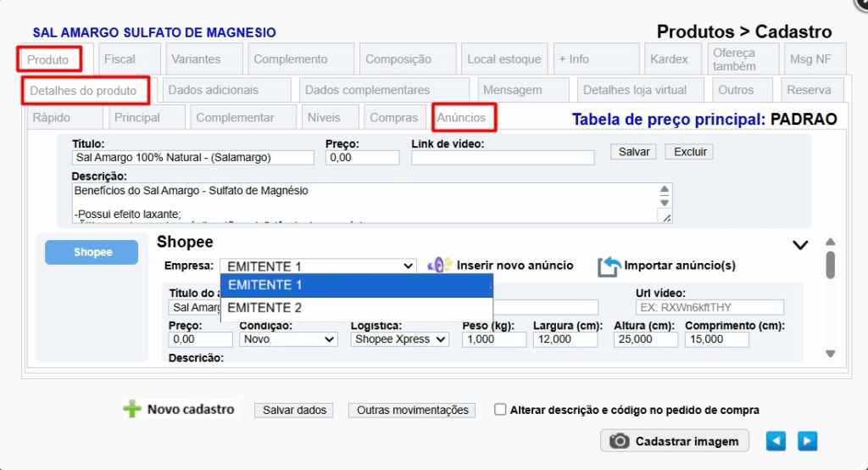Collapse the Shopee section chevron
The height and width of the screenshot is (470, 868).
pos(800,245)
